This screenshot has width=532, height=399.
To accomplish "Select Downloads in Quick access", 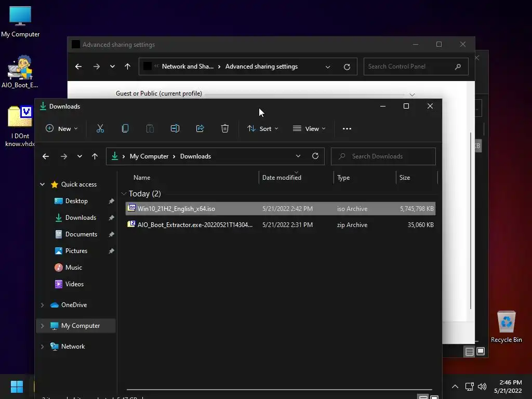I will pyautogui.click(x=81, y=218).
